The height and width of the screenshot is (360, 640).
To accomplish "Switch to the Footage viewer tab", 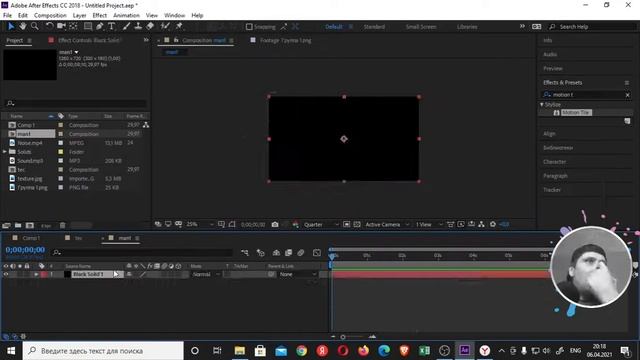I will click(285, 40).
